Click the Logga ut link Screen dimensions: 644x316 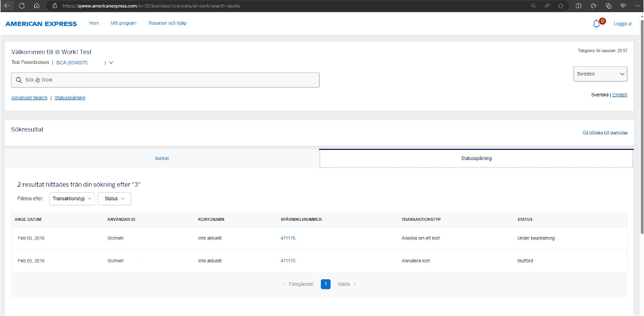click(622, 24)
